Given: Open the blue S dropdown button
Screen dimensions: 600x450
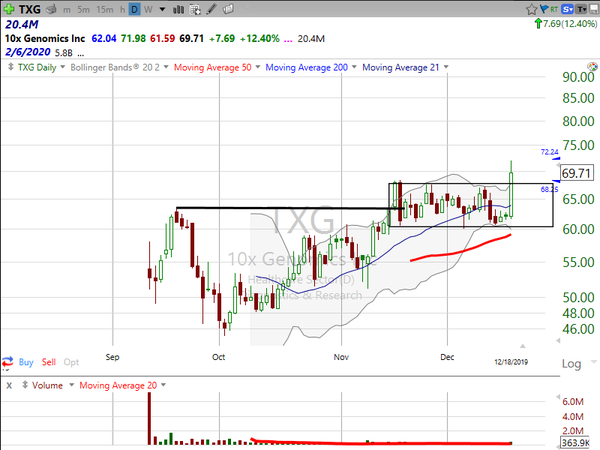Looking at the screenshot, I should [x=567, y=9].
